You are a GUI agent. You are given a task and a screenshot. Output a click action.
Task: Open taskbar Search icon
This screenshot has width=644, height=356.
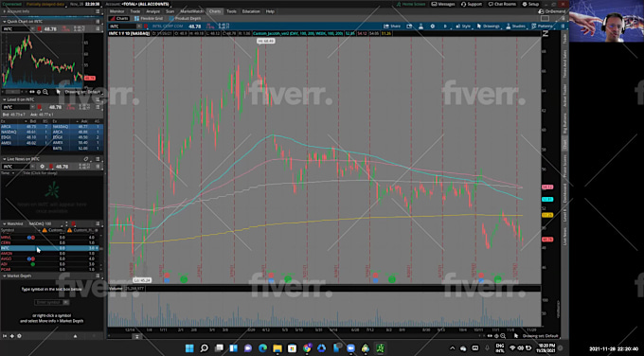[205, 348]
